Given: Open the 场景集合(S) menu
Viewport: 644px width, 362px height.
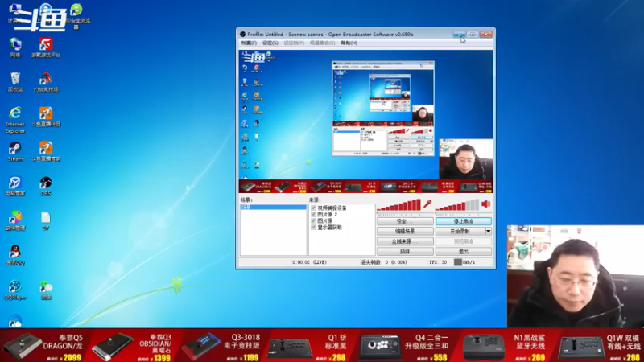Looking at the screenshot, I should [323, 43].
